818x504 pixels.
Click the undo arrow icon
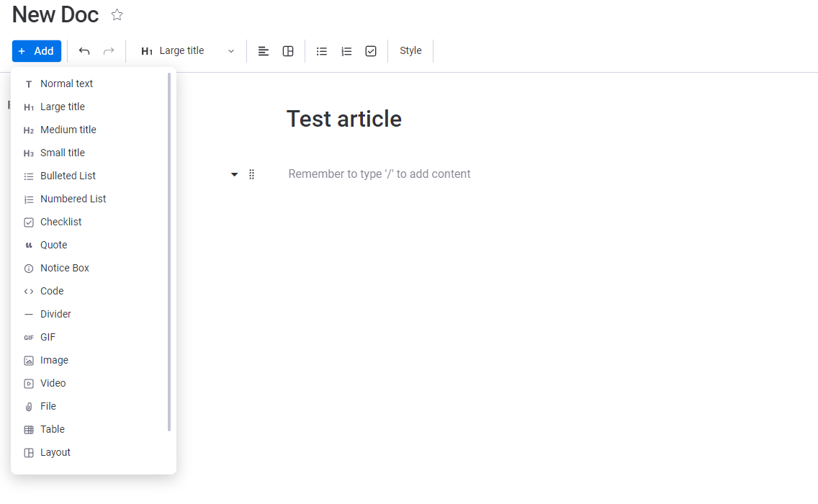[x=84, y=51]
